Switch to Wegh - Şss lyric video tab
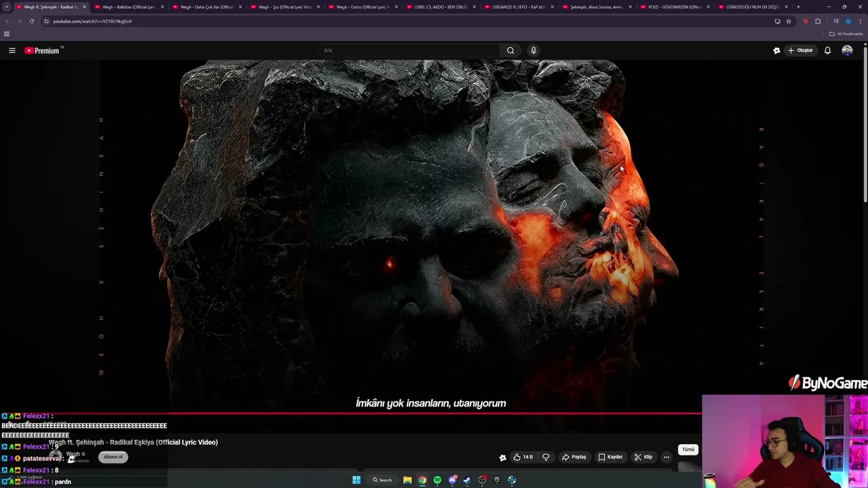The height and width of the screenshot is (488, 868). (285, 7)
